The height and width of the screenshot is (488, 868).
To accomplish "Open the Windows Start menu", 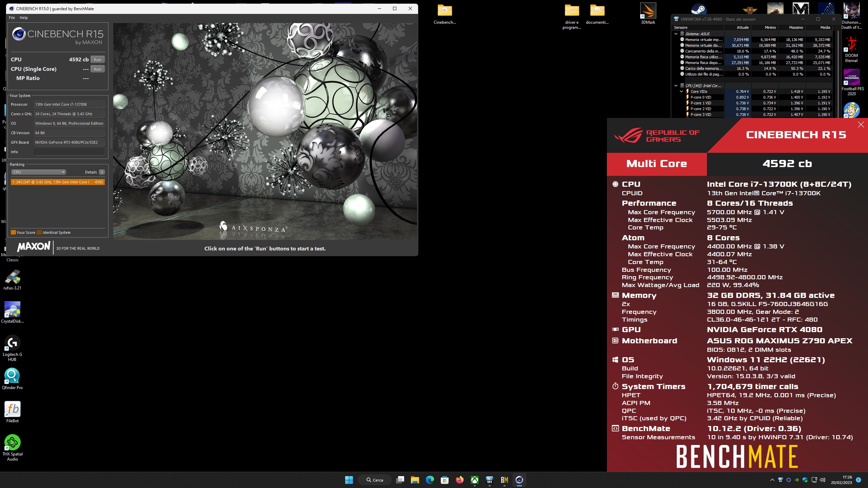I will coord(349,480).
